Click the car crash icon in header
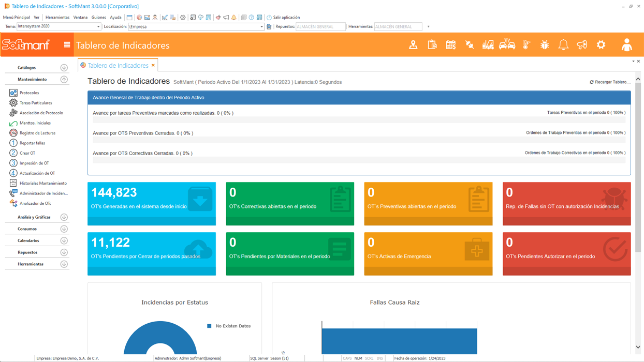This screenshot has height=362, width=644. pos(507,45)
